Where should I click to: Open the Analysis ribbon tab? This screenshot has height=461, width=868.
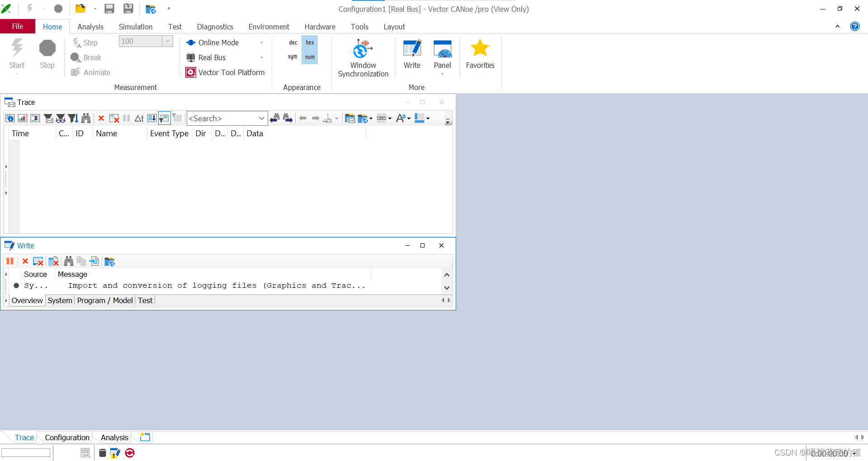click(x=90, y=27)
